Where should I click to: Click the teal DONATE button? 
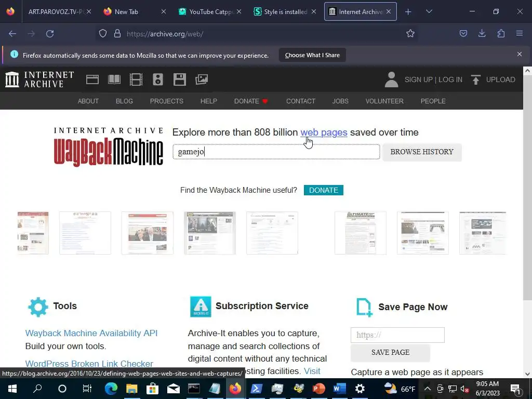323,190
